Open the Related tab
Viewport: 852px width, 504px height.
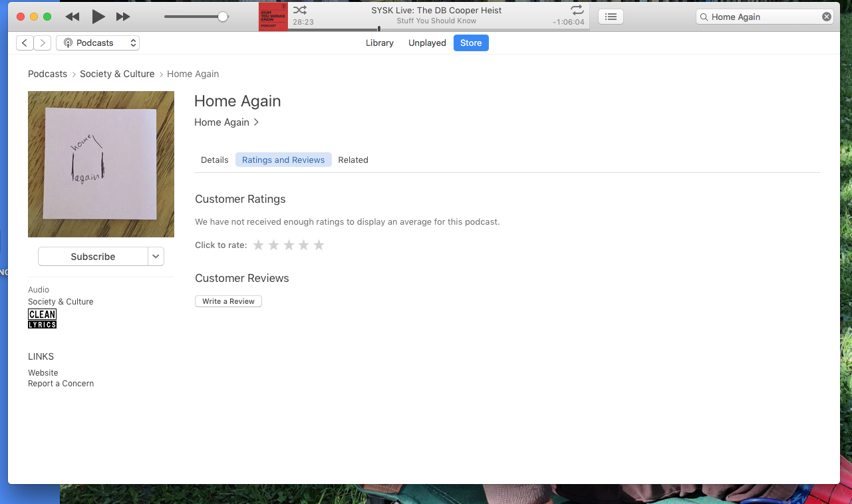(x=353, y=160)
